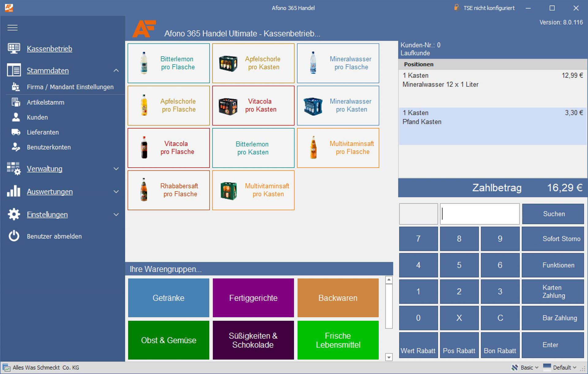Add Bitterlemon pro Kasten article
588x374 pixels.
[x=253, y=148]
